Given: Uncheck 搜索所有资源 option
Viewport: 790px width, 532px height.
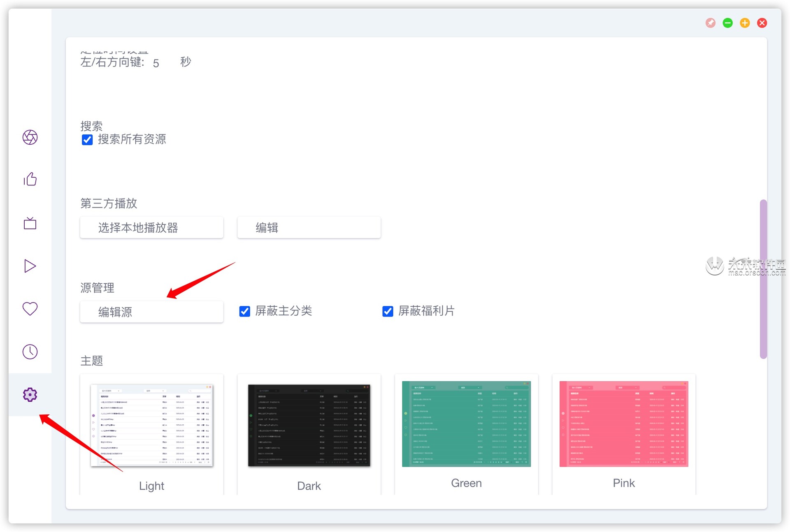Looking at the screenshot, I should pyautogui.click(x=87, y=140).
